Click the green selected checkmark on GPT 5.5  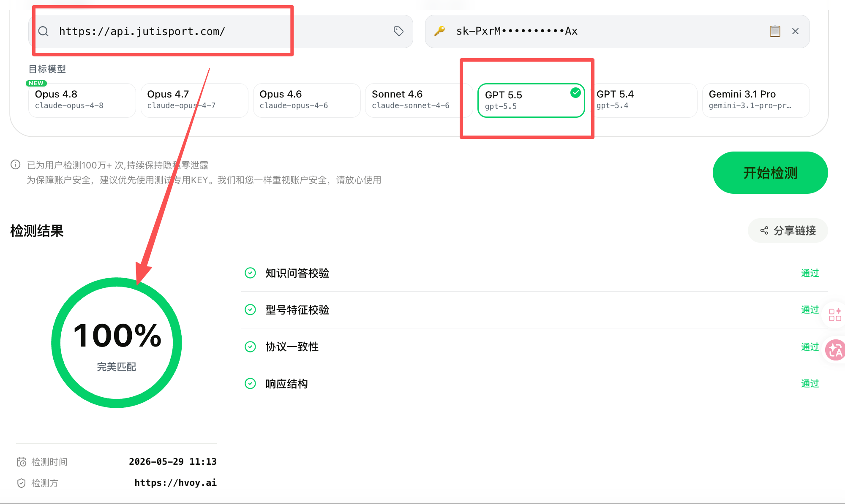pyautogui.click(x=575, y=93)
